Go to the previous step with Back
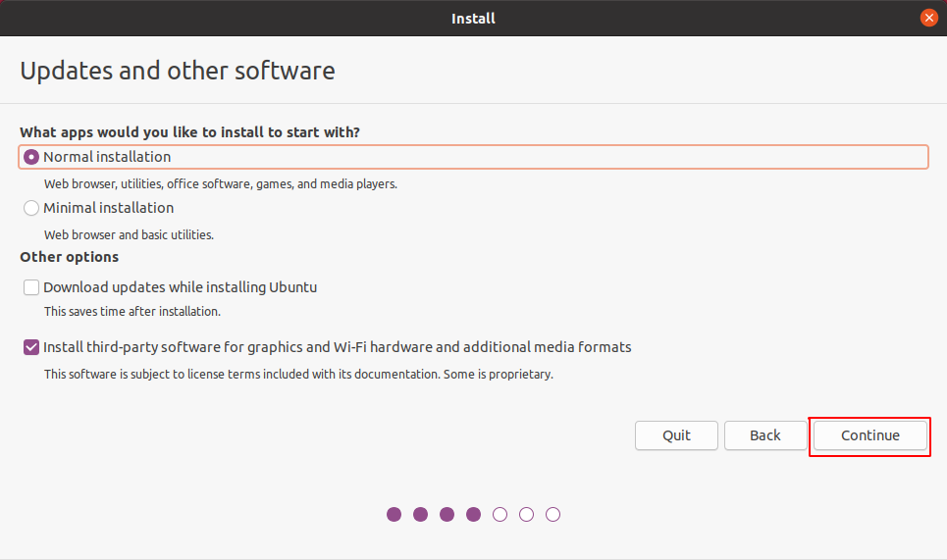This screenshot has width=947, height=560. pyautogui.click(x=764, y=435)
